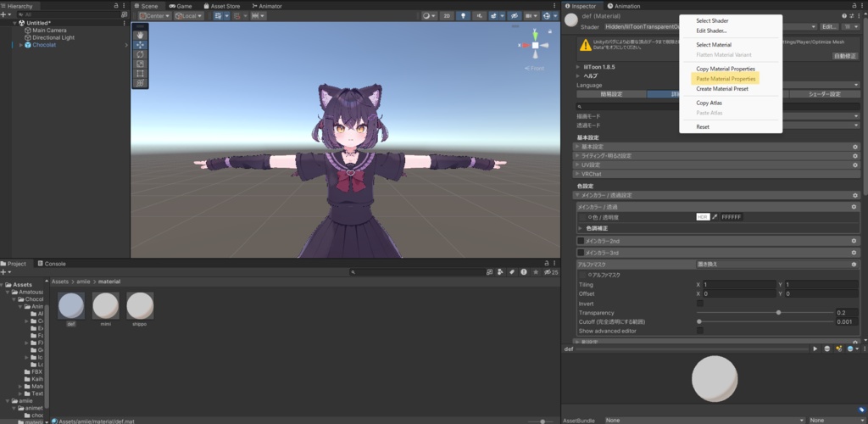
Task: Switch to the Animator tab
Action: click(x=266, y=6)
